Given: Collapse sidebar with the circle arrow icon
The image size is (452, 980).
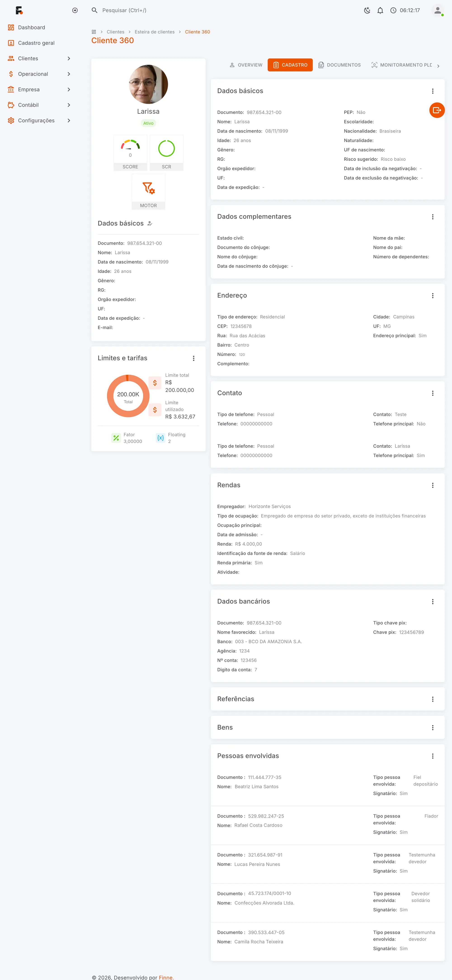Looking at the screenshot, I should click(x=75, y=10).
